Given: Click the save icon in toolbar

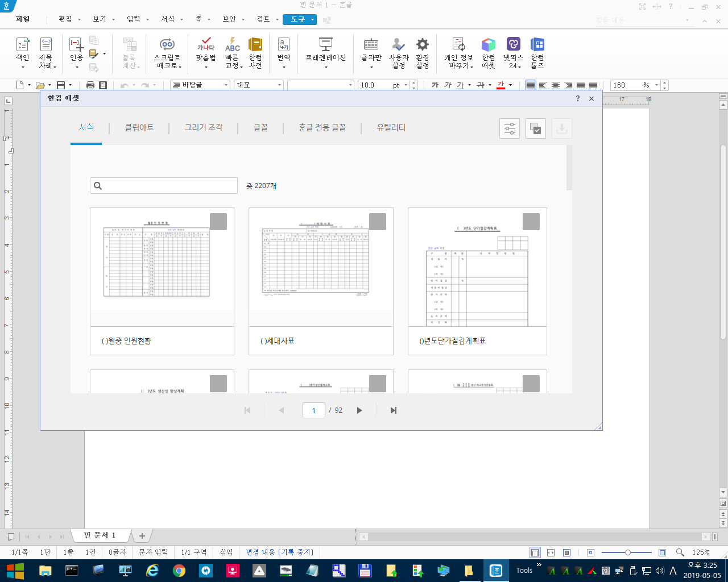Looking at the screenshot, I should pyautogui.click(x=61, y=85).
